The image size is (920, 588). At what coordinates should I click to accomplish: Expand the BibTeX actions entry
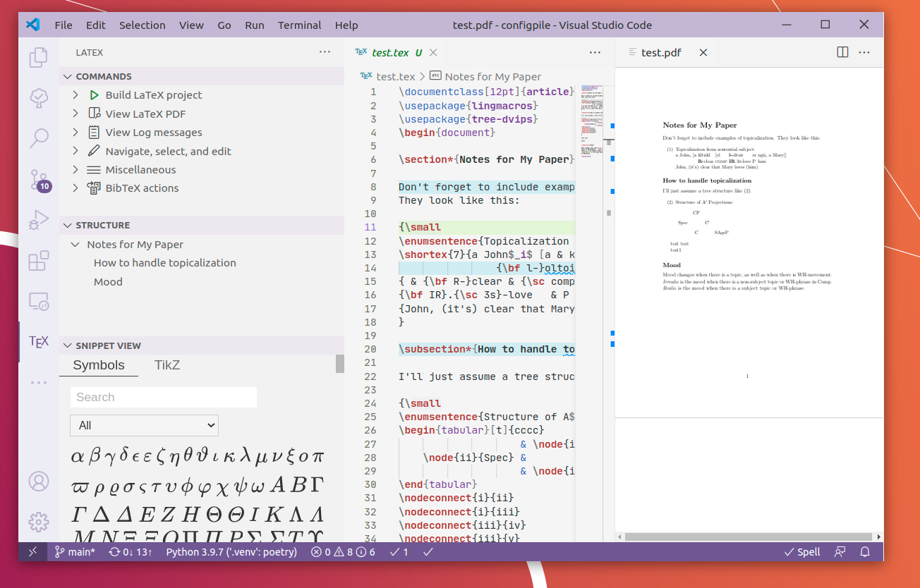click(75, 188)
